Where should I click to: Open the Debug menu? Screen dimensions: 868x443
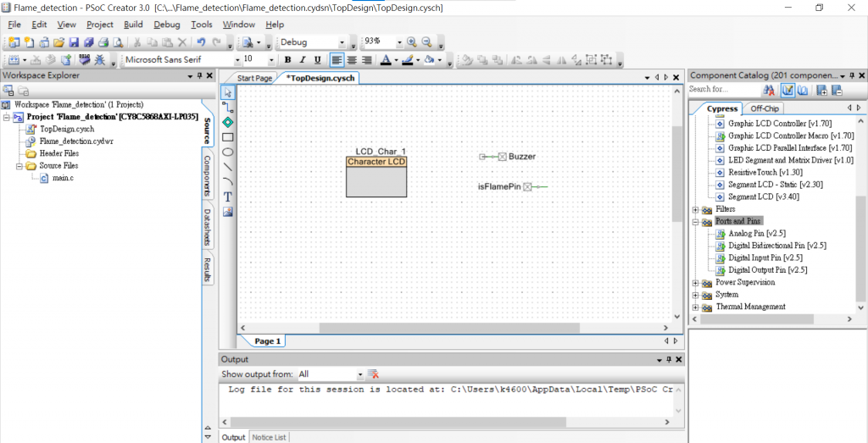[167, 25]
